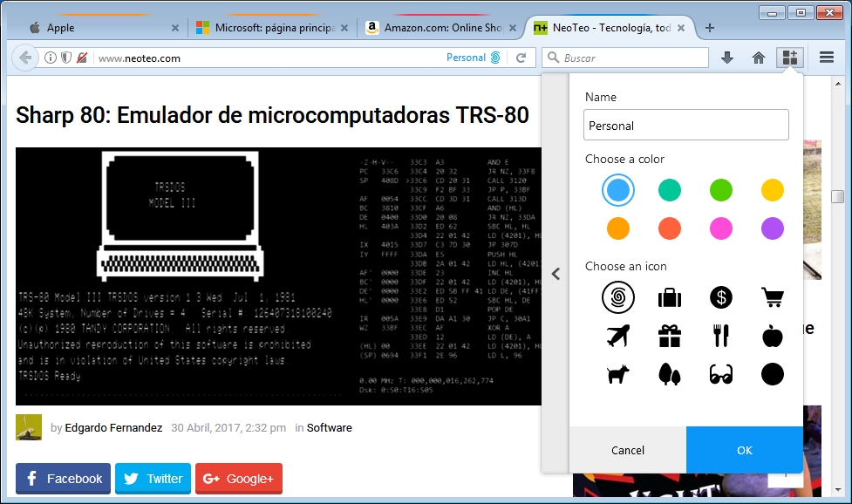Go to the home page icon
Viewport: 852px width, 504px height.
[759, 58]
